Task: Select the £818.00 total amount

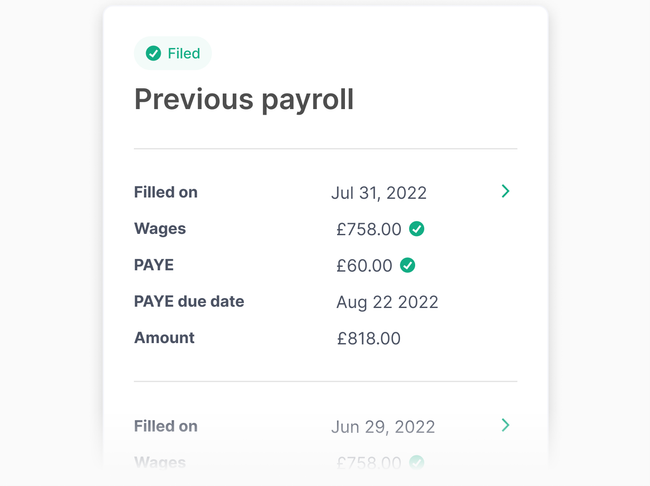Action: 369,338
